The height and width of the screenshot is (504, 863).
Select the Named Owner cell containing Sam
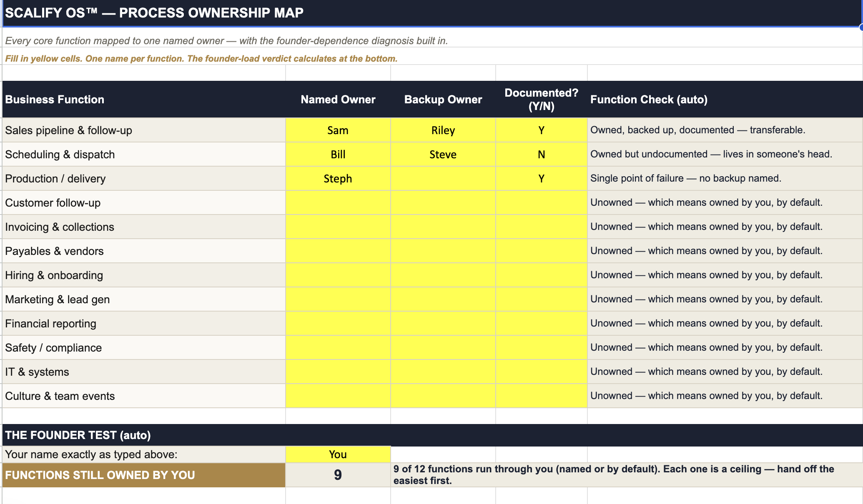338,130
